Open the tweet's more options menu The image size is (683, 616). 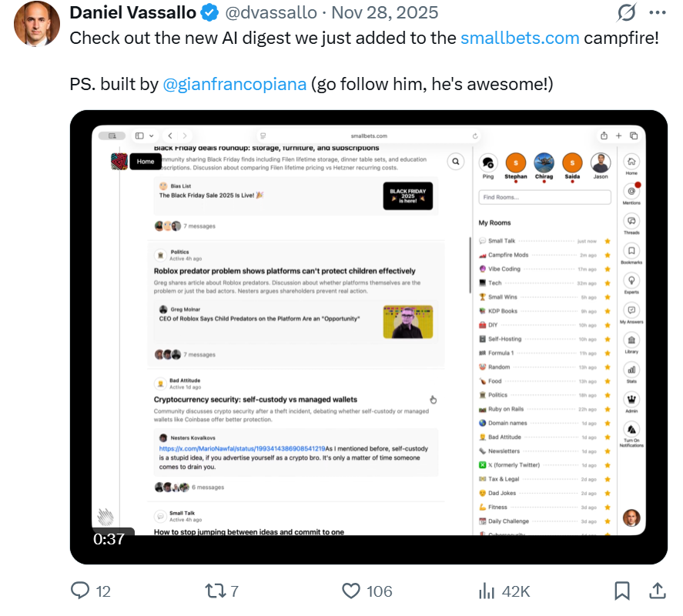(659, 12)
